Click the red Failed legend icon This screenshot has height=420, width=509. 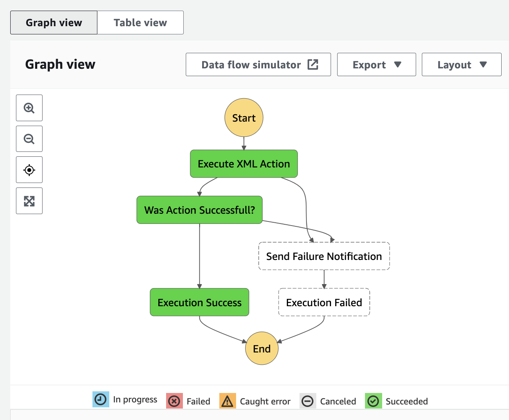[x=174, y=401]
